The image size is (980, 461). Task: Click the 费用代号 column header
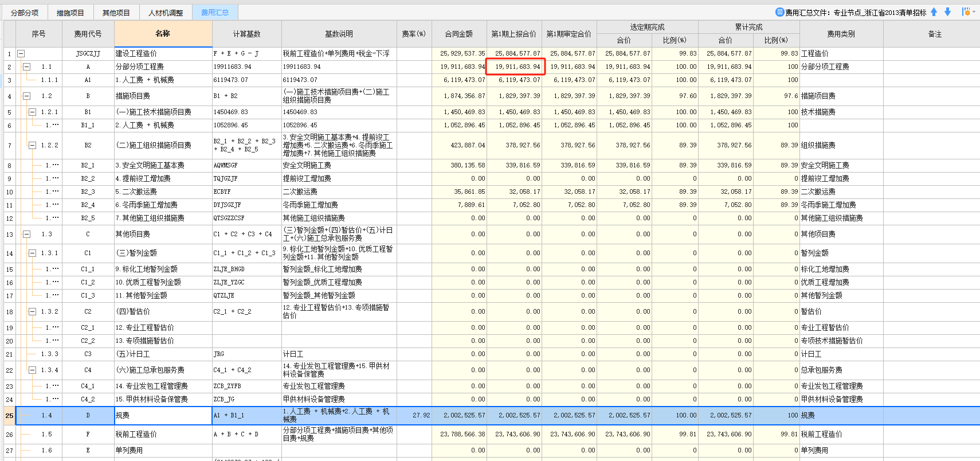[x=88, y=34]
